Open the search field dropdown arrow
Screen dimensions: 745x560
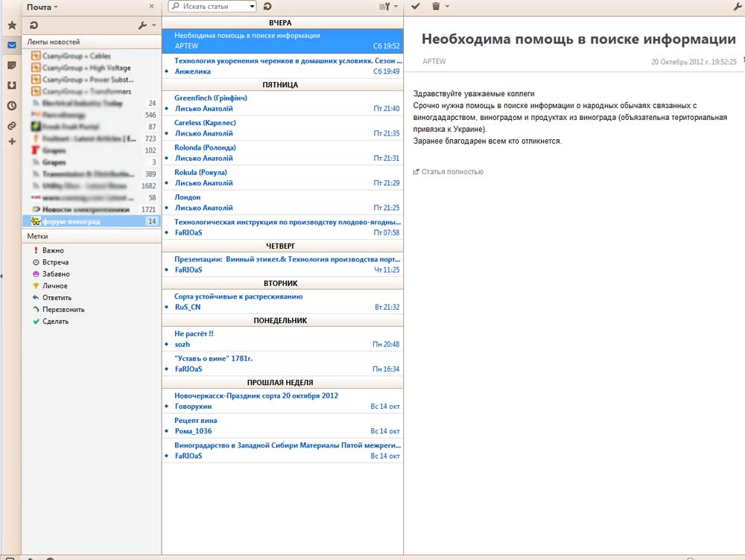click(x=252, y=6)
